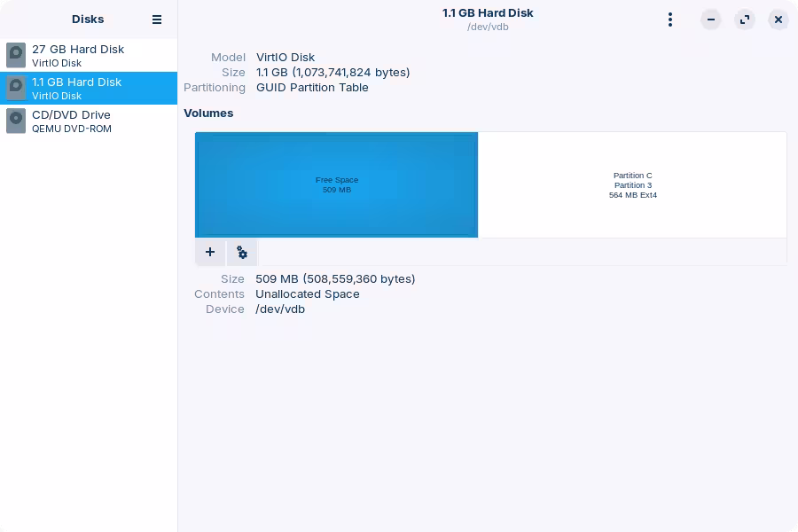Click the GUID Partition Table value
798x532 pixels.
(312, 87)
